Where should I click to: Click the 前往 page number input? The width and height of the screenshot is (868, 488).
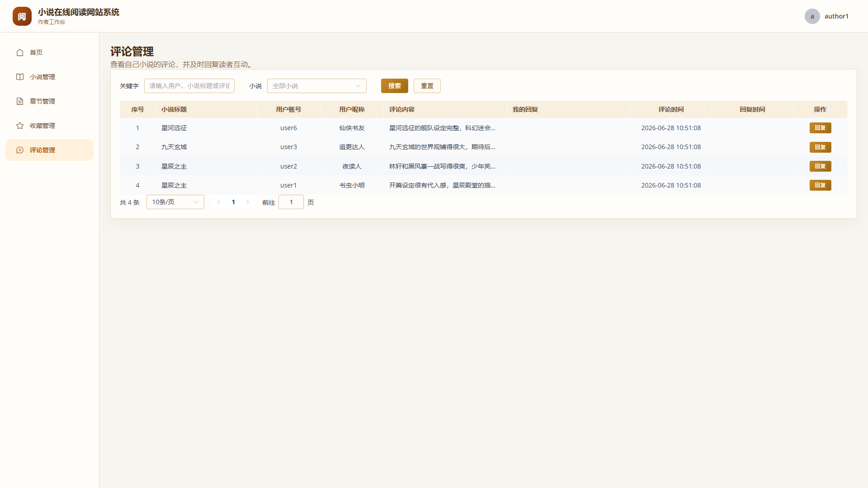291,202
